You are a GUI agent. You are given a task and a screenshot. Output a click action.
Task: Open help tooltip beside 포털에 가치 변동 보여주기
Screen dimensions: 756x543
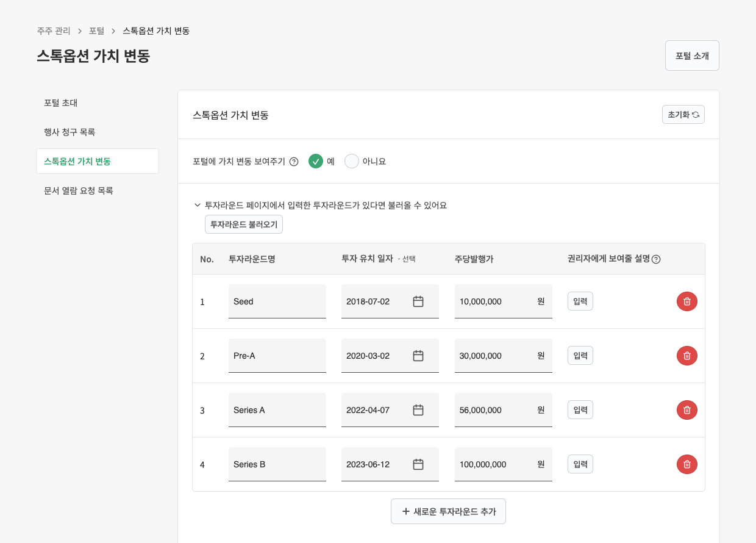click(294, 161)
